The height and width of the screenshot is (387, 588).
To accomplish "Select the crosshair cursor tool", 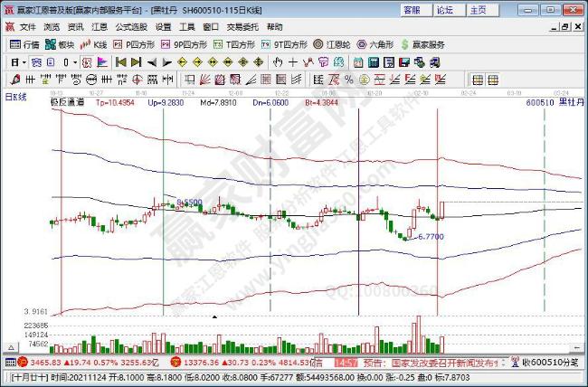I will (293, 62).
